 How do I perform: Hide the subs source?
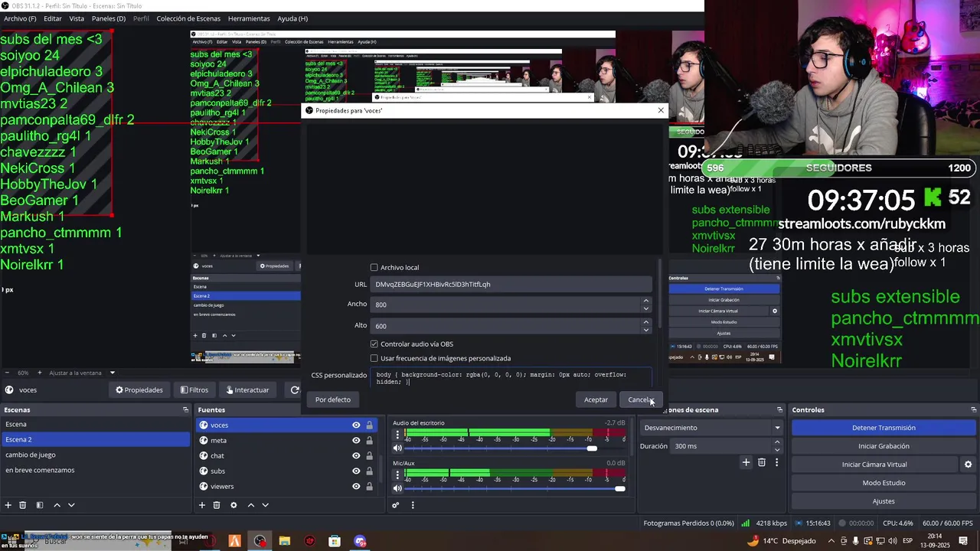356,471
